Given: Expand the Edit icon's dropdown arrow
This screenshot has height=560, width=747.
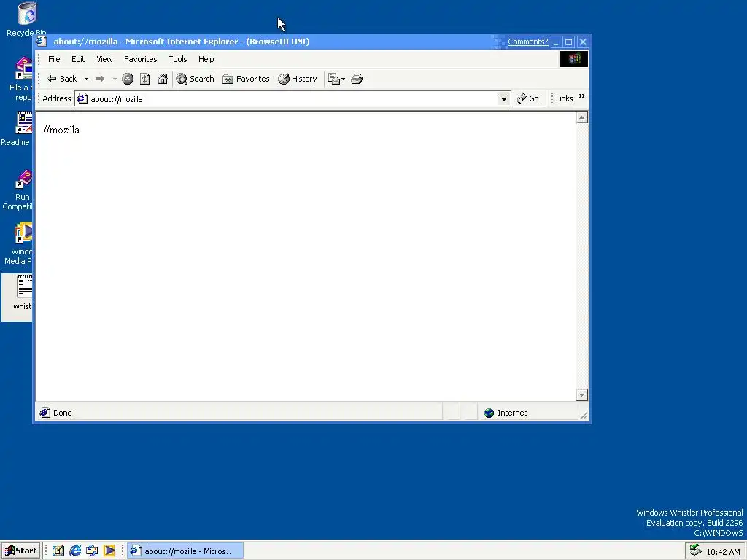Looking at the screenshot, I should (x=343, y=79).
